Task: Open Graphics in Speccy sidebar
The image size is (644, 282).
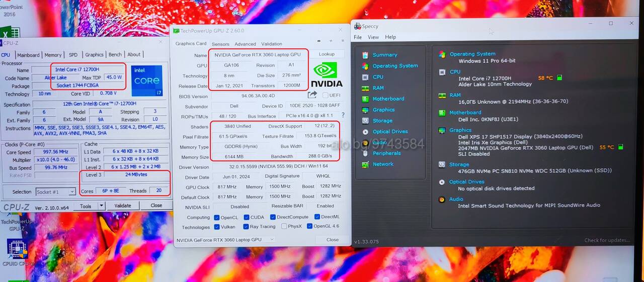Action: click(383, 110)
